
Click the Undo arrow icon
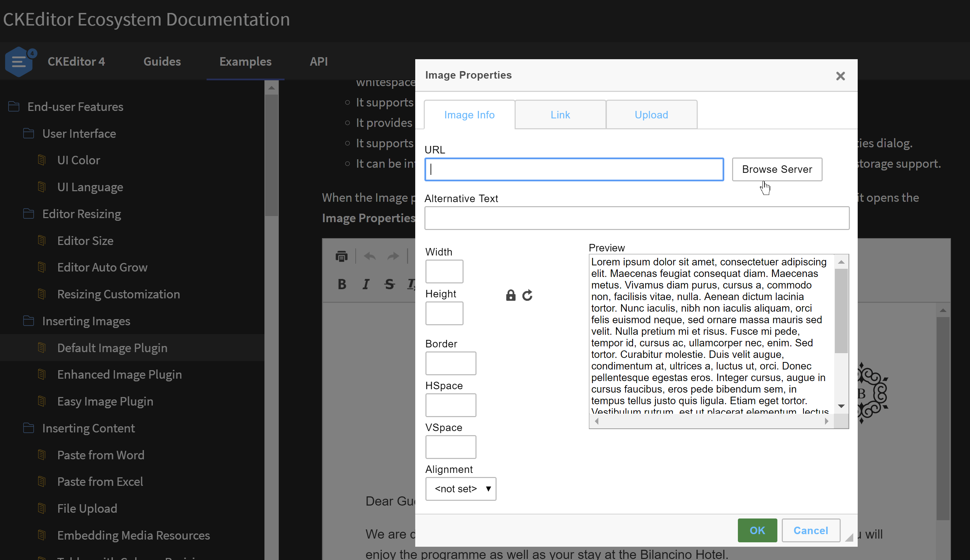369,256
